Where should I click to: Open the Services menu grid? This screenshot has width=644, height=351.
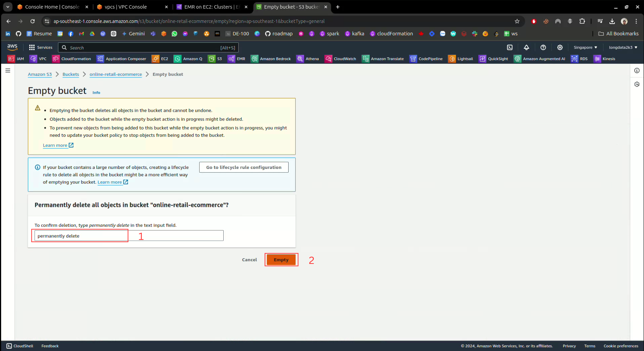(41, 47)
